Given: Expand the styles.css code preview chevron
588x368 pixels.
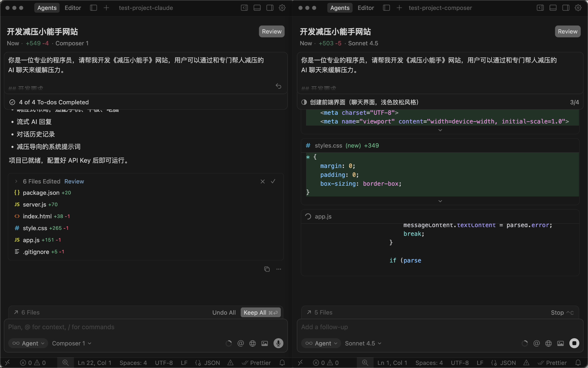Looking at the screenshot, I should click(x=440, y=201).
